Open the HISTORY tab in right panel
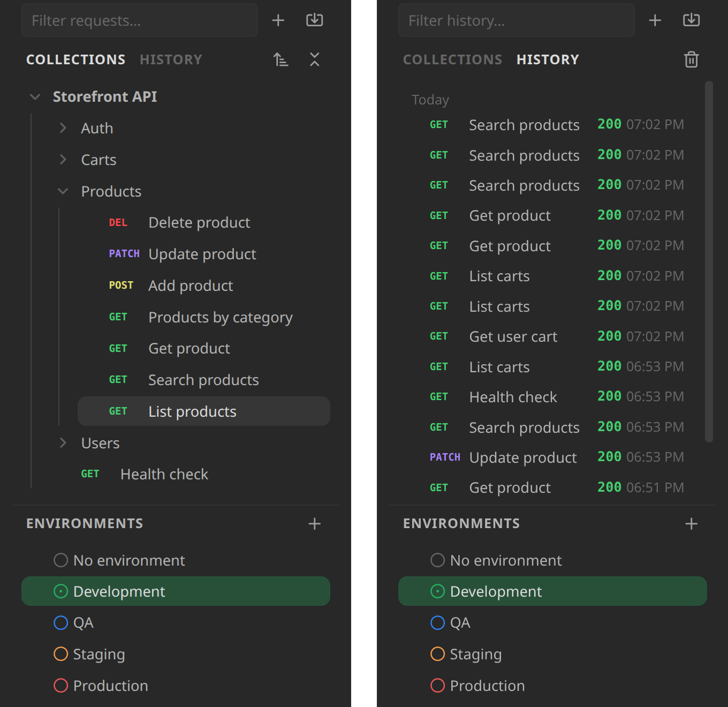Screen dimensions: 728x707 (548, 59)
